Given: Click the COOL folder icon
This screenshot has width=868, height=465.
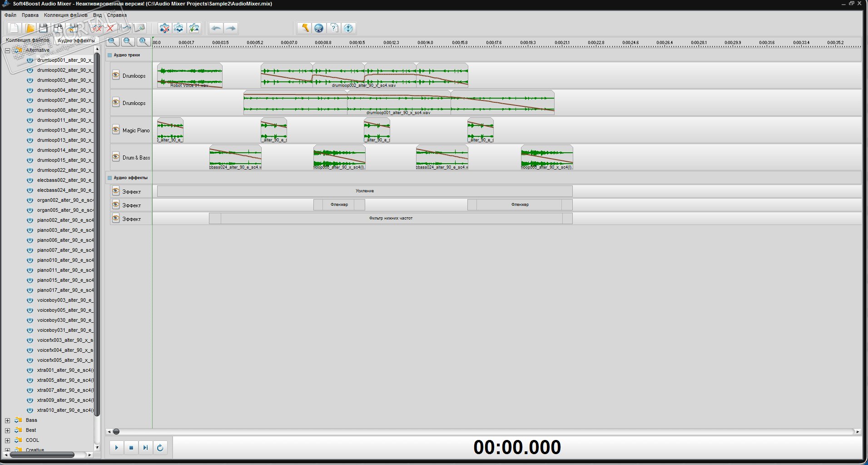Looking at the screenshot, I should (19, 440).
